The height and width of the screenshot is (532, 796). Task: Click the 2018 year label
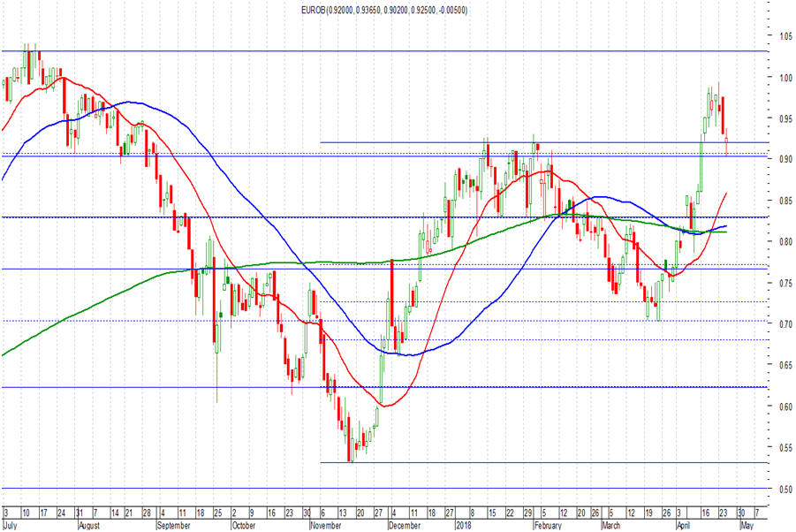pyautogui.click(x=464, y=526)
